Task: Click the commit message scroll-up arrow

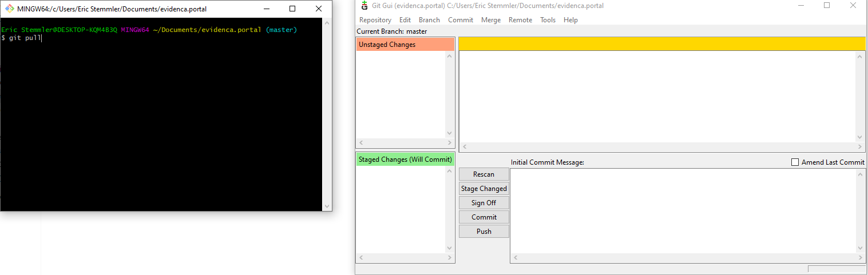Action: pos(860,174)
